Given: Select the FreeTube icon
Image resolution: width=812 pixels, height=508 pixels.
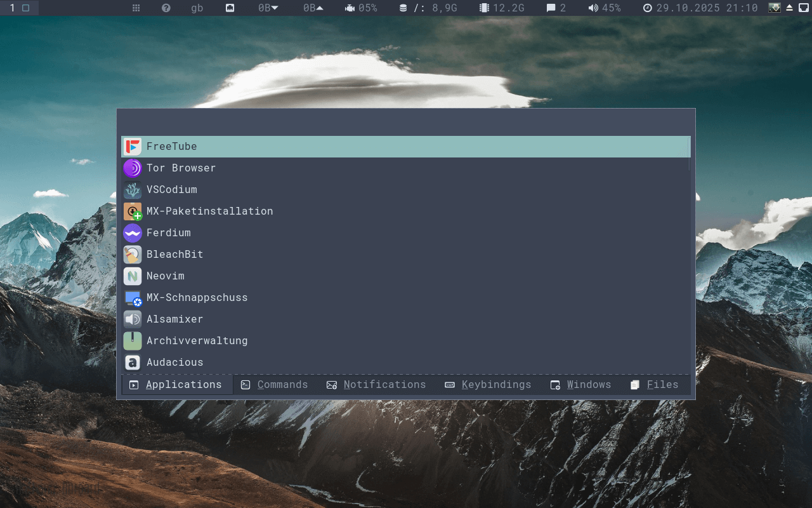Looking at the screenshot, I should click(133, 146).
